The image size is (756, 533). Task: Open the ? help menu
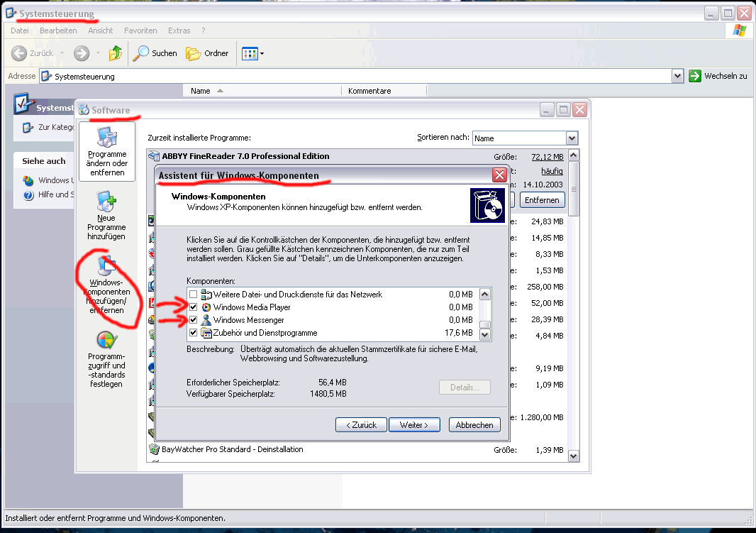(x=204, y=31)
